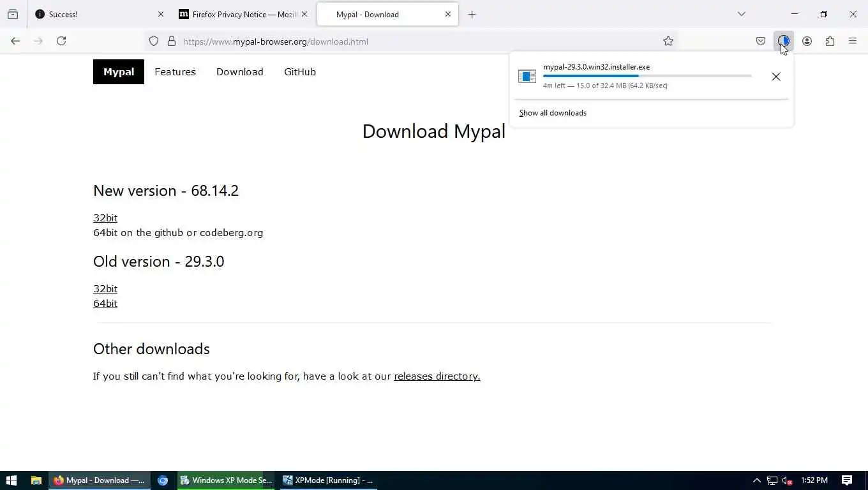Open the downloaded installer file icon

527,77
